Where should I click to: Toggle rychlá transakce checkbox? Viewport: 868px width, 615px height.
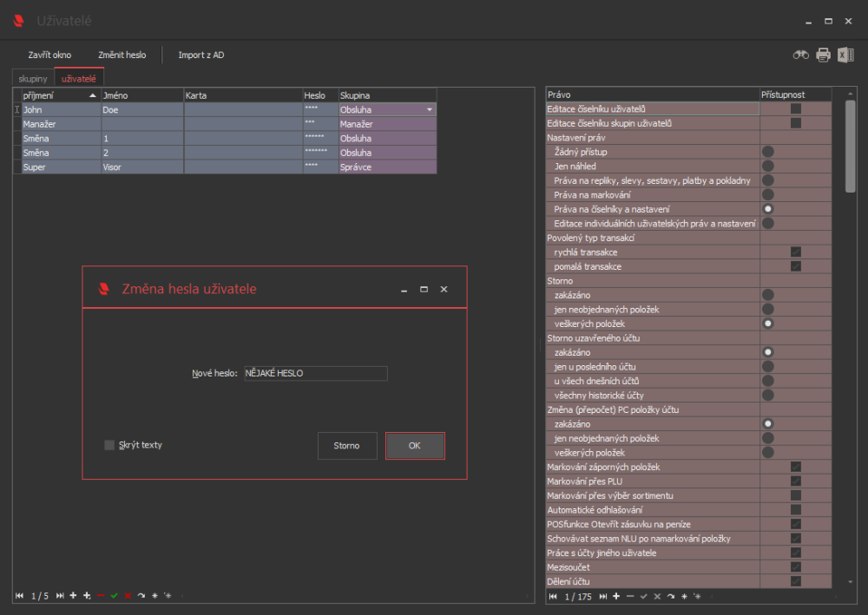coord(795,252)
